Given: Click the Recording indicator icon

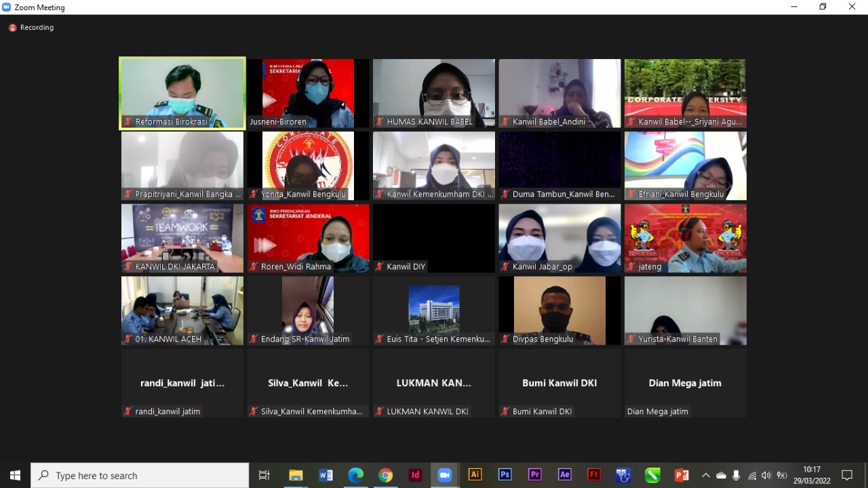Looking at the screenshot, I should coord(12,28).
